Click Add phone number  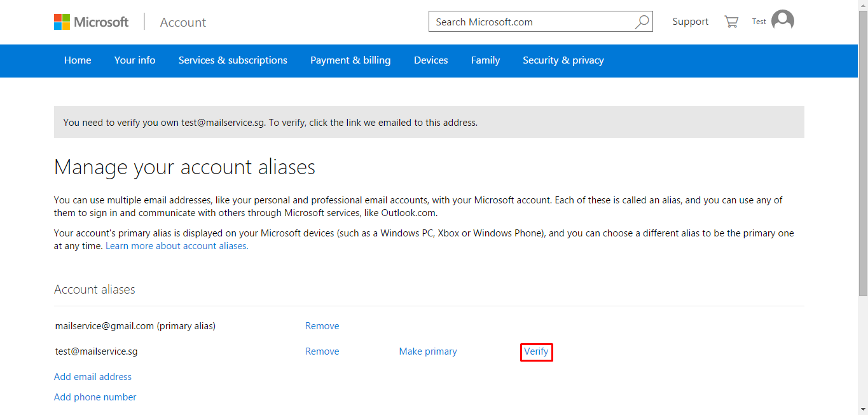point(95,397)
